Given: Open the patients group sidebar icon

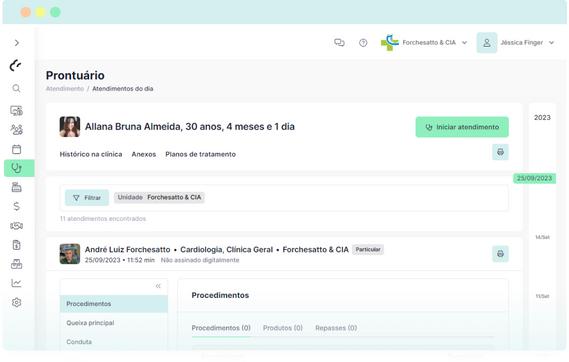Looking at the screenshot, I should point(16,129).
